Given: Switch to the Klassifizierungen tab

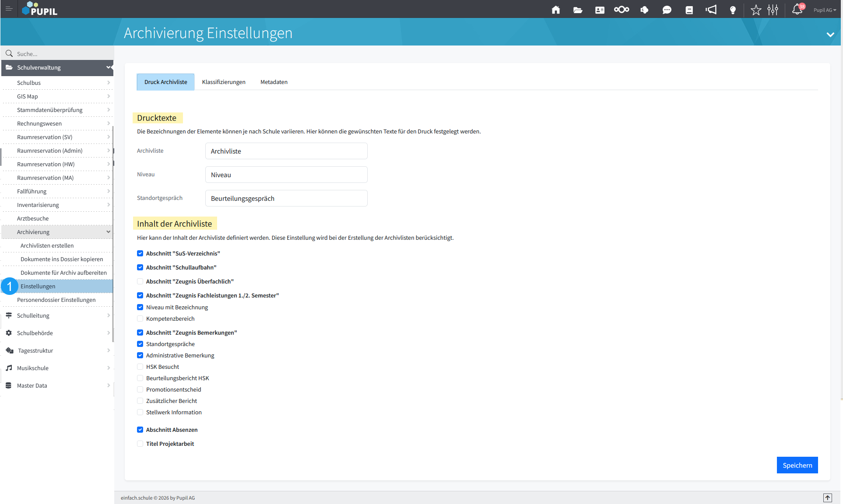Looking at the screenshot, I should coord(224,82).
